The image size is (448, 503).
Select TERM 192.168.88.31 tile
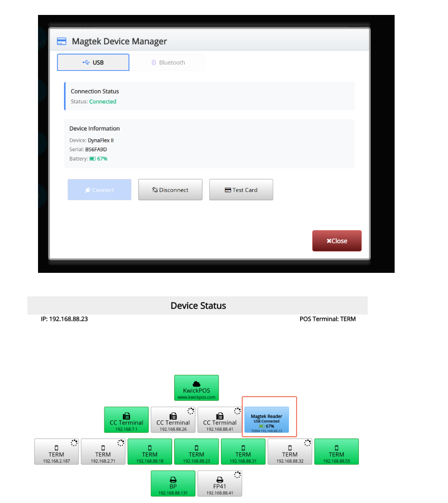(x=243, y=452)
